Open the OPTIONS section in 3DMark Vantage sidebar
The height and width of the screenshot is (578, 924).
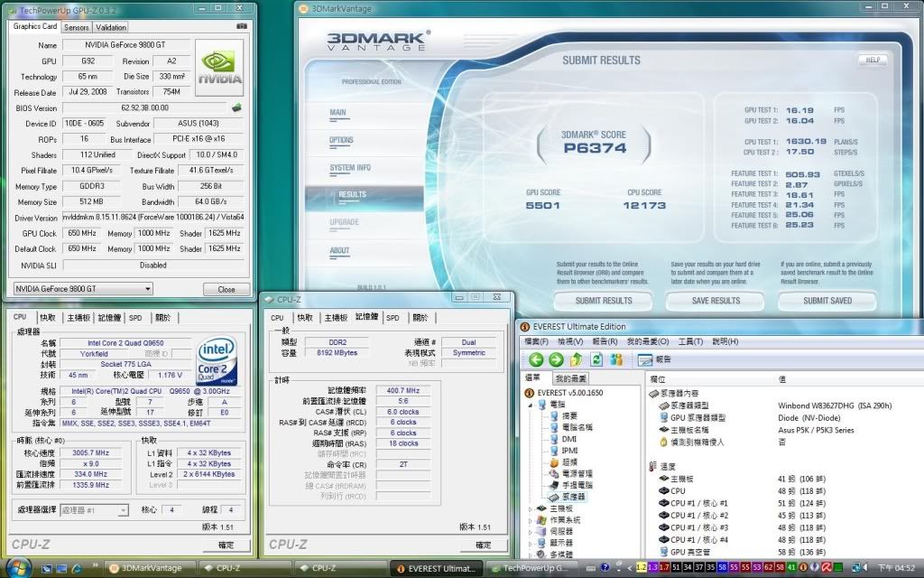341,140
